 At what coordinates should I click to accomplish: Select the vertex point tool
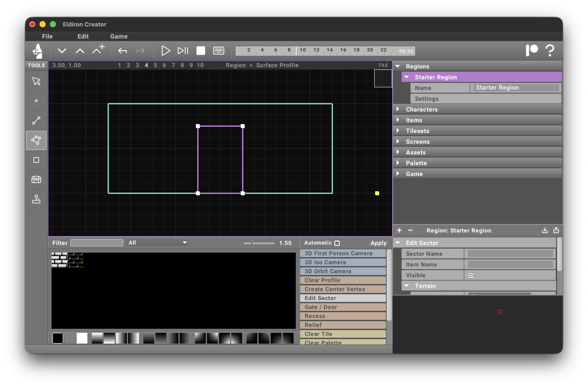[x=36, y=101]
